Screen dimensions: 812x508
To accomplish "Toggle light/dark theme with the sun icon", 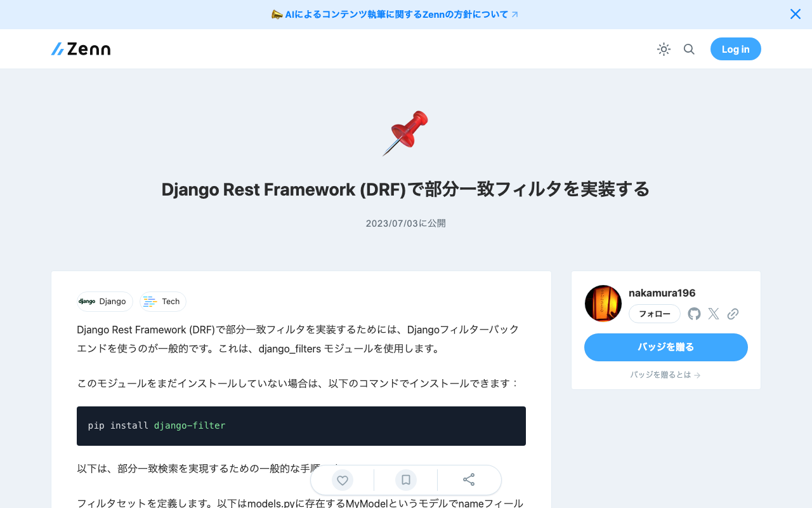I will [x=664, y=49].
